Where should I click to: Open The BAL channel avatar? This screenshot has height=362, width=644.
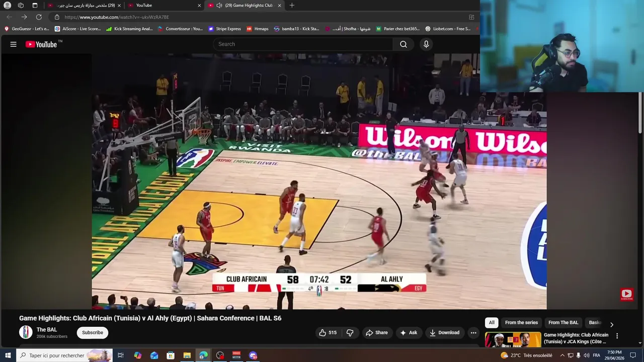point(26,332)
